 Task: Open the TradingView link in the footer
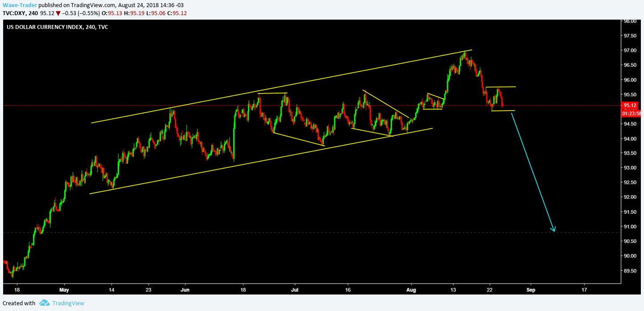coord(68,303)
